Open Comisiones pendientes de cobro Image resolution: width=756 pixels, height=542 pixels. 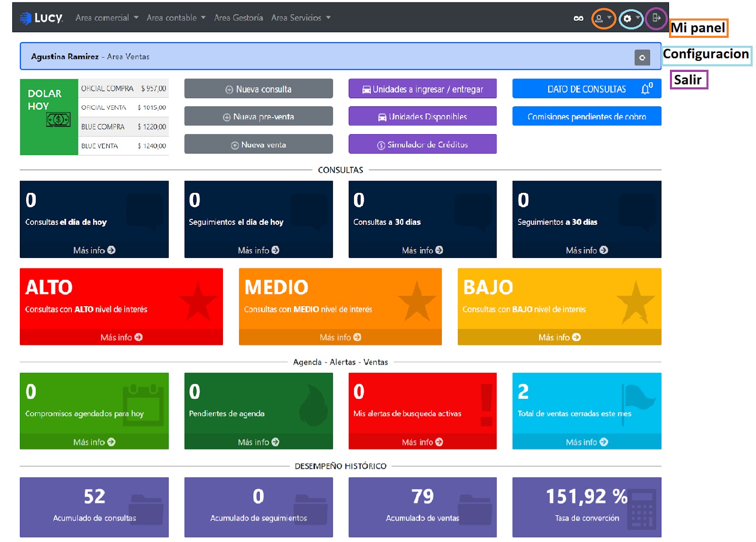click(x=587, y=116)
